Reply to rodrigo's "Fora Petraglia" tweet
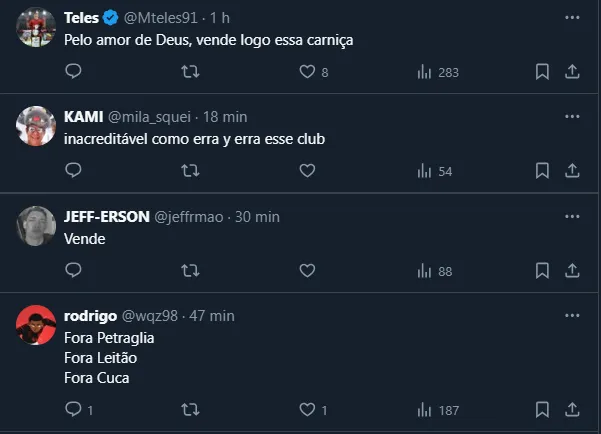The height and width of the screenshot is (434, 601). point(73,409)
